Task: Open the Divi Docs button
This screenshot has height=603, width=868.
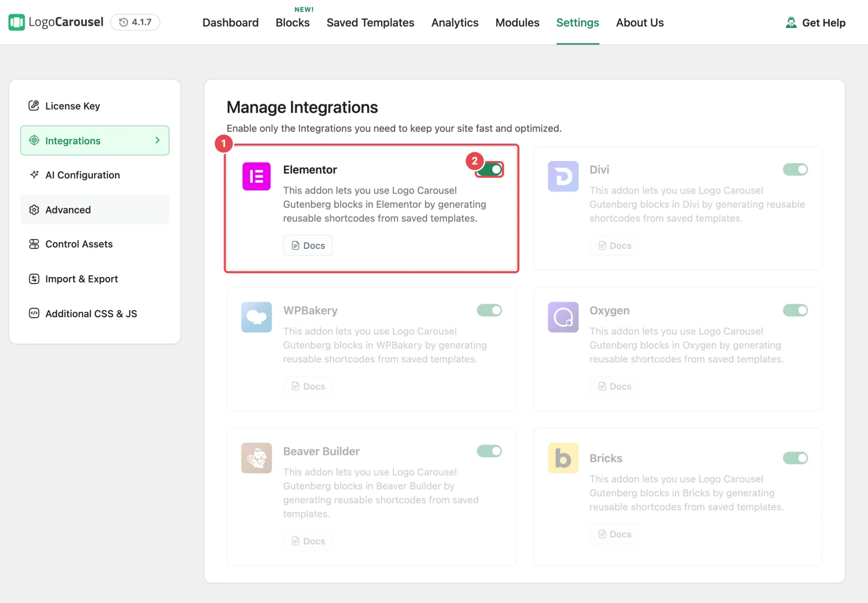Action: click(x=614, y=246)
